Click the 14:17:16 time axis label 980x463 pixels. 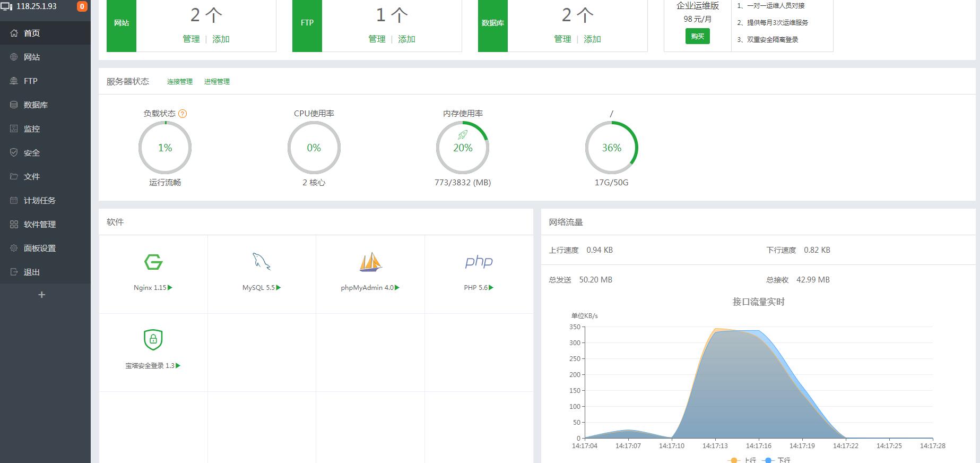[758, 446]
